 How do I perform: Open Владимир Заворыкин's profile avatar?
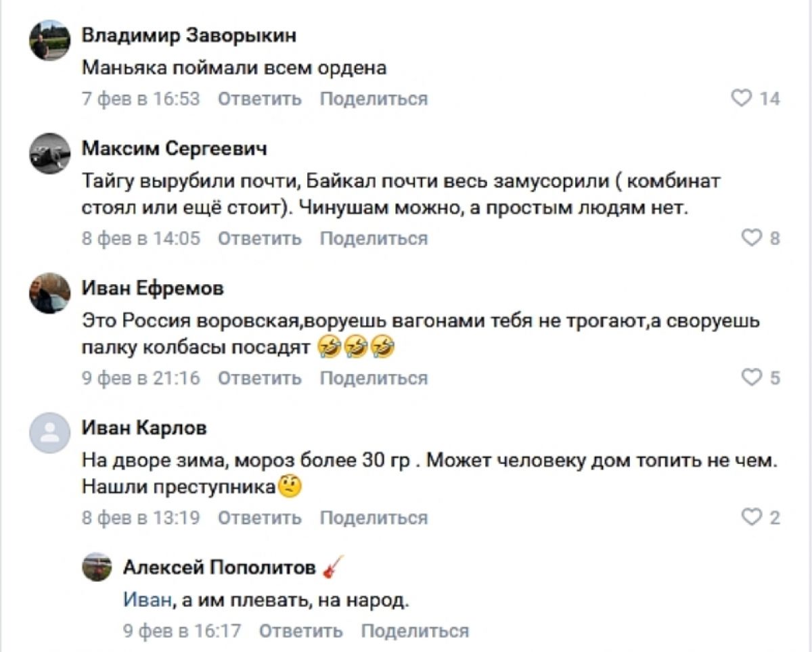pyautogui.click(x=49, y=41)
